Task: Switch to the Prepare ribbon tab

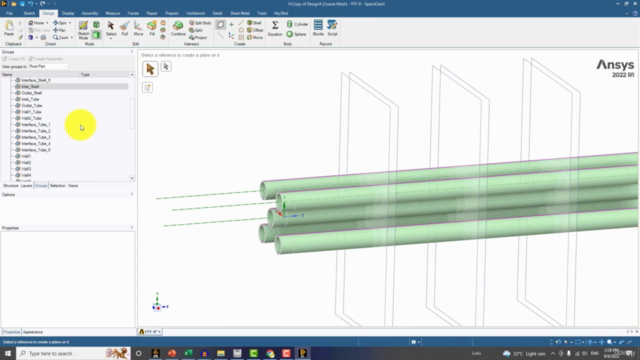Action: (172, 13)
